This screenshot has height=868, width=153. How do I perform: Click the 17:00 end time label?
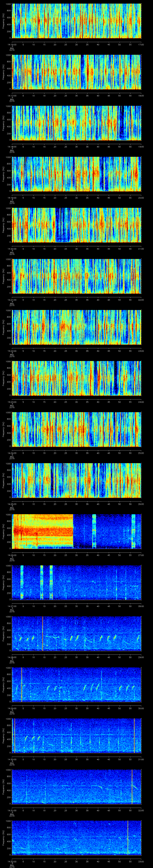tap(141, 44)
